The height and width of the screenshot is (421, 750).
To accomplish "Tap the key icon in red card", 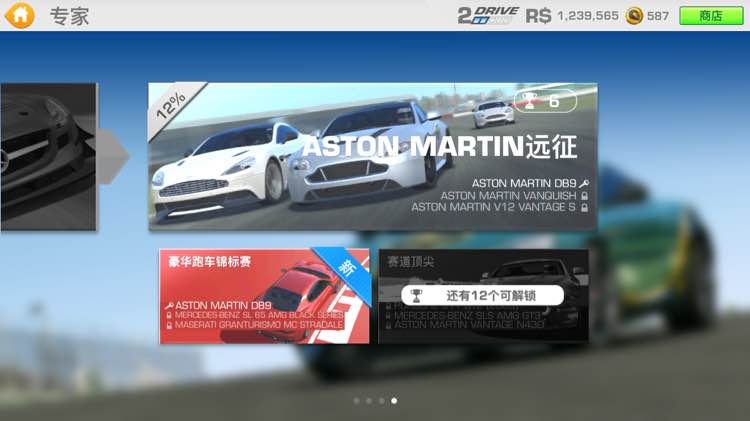I will 169,306.
